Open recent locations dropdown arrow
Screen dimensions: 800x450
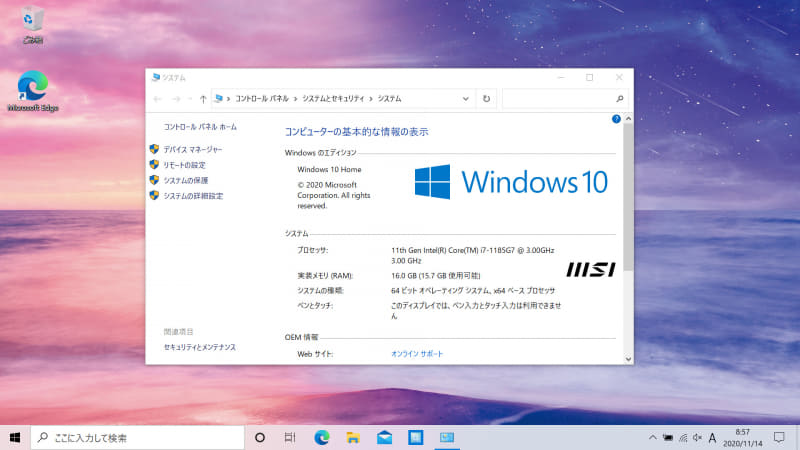pos(190,99)
